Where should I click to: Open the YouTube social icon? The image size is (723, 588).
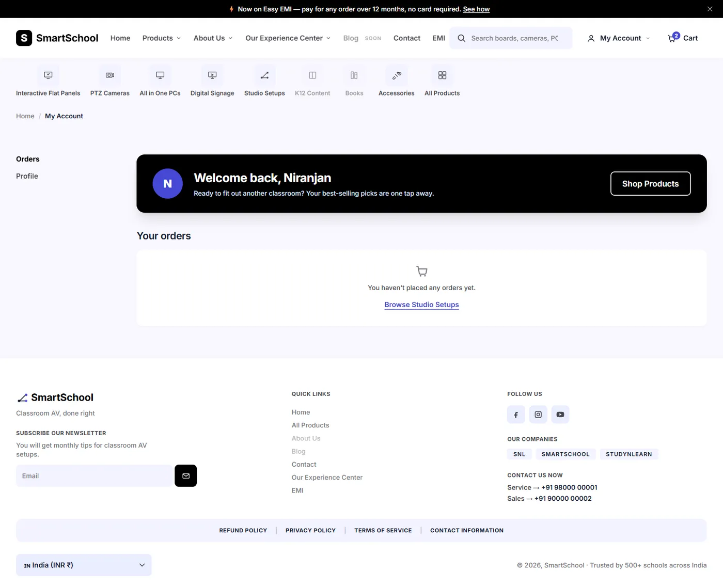coord(560,415)
